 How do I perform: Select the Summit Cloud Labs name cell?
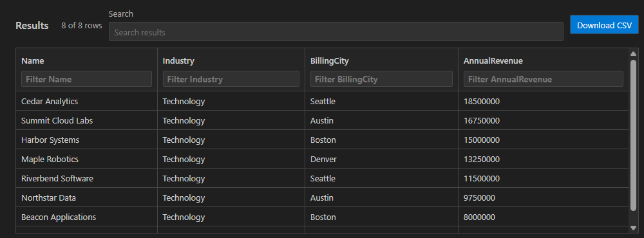click(86, 120)
